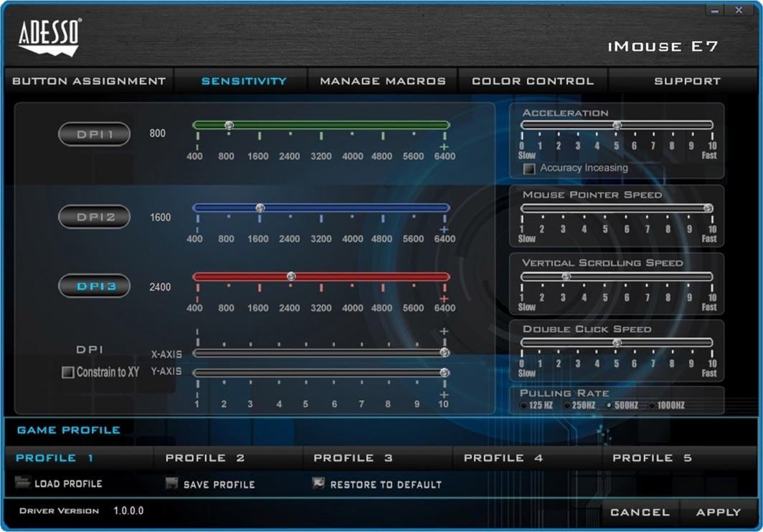
Task: Click the Acceleration slider handle
Action: click(617, 125)
